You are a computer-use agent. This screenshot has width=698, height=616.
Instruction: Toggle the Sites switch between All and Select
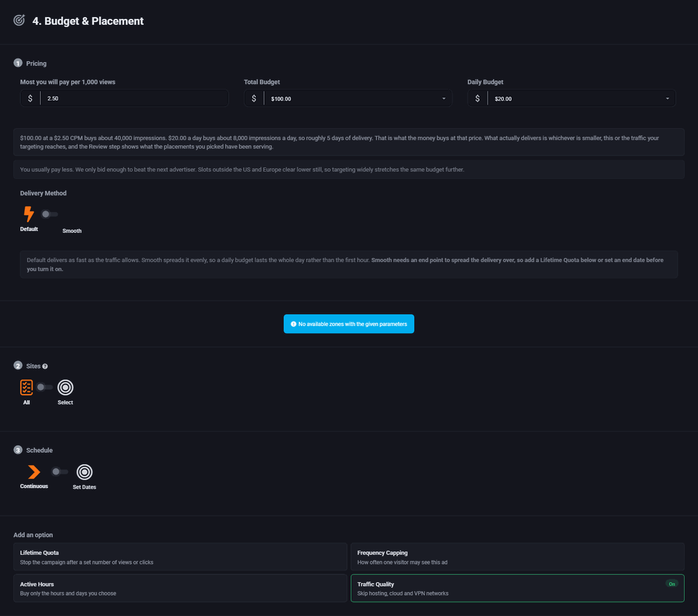tap(44, 387)
